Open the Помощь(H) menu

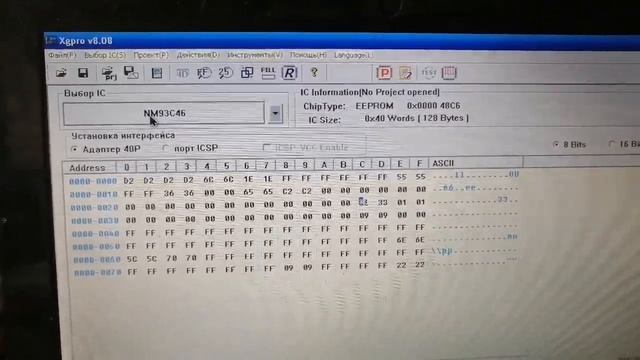click(308, 55)
